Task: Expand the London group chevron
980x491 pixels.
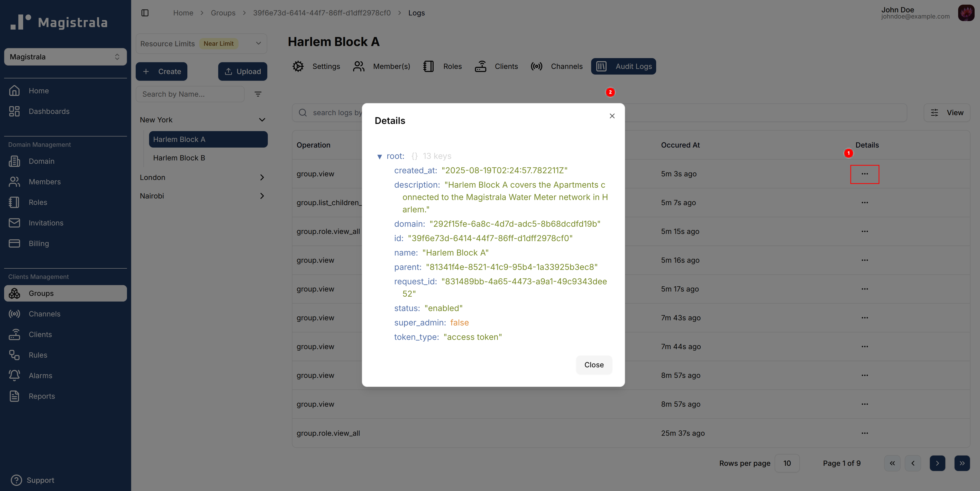Action: point(262,177)
